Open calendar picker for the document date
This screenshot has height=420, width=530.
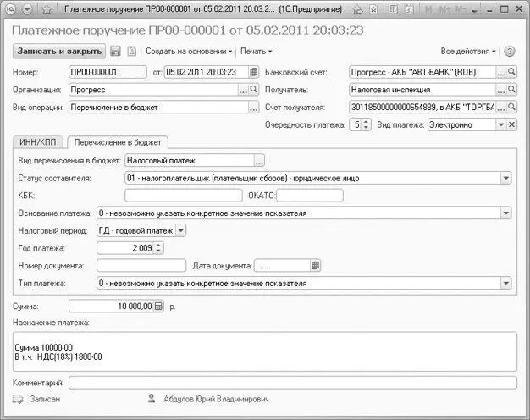click(254, 72)
